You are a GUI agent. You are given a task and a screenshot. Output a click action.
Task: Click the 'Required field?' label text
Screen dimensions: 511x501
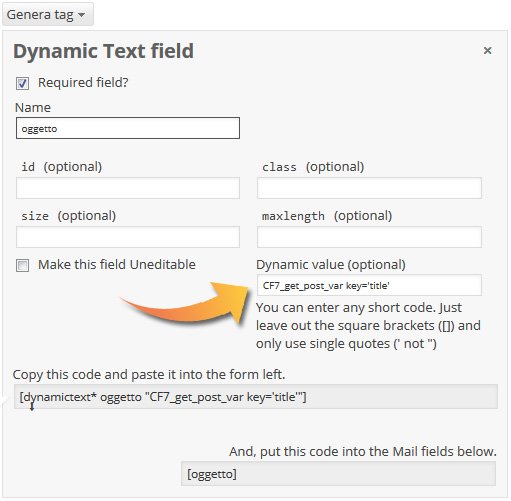click(x=83, y=83)
